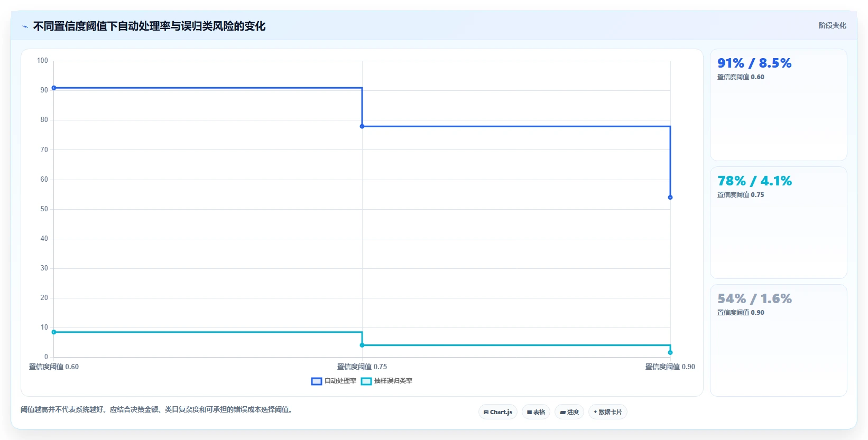Click the x-axis label 置信度阈值 0.90
Image resolution: width=868 pixels, height=440 pixels.
pos(670,367)
